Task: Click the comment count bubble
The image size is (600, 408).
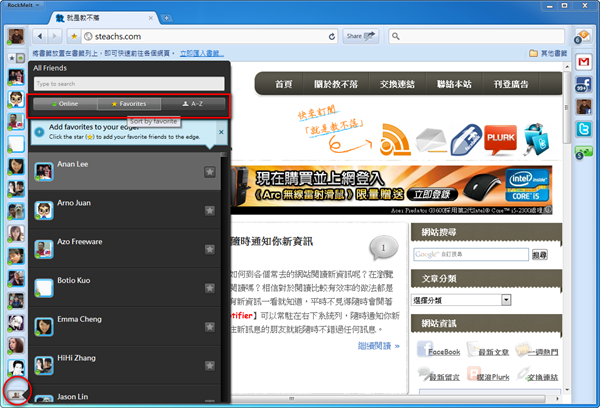Action: [x=383, y=248]
